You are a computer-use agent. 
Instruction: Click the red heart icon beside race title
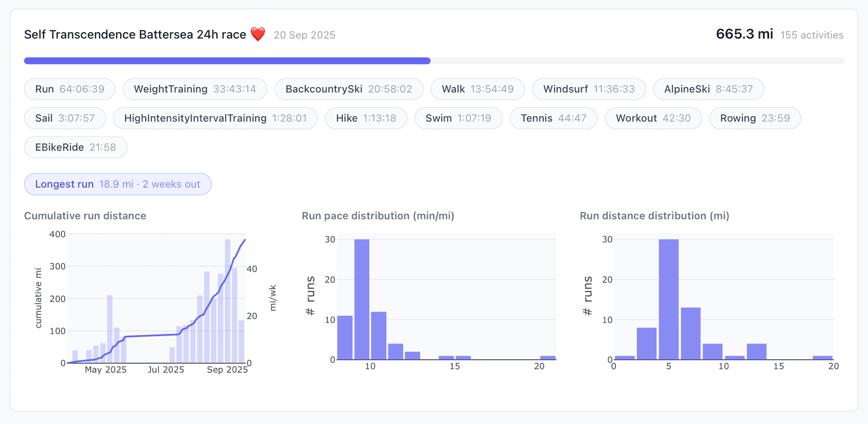(x=258, y=34)
